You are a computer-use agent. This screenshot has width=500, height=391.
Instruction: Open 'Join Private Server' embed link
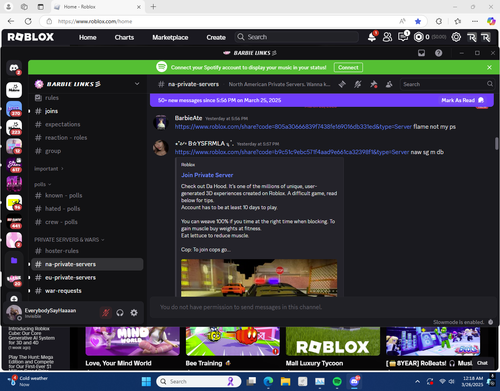[207, 175]
